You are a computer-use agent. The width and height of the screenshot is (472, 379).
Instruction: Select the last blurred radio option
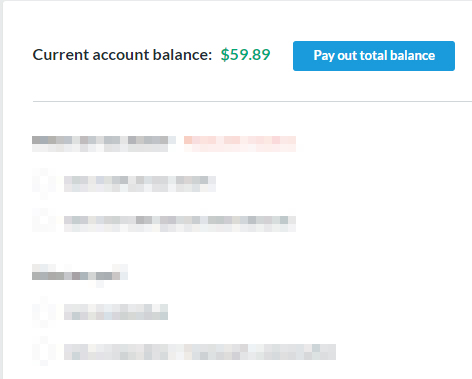pos(44,351)
